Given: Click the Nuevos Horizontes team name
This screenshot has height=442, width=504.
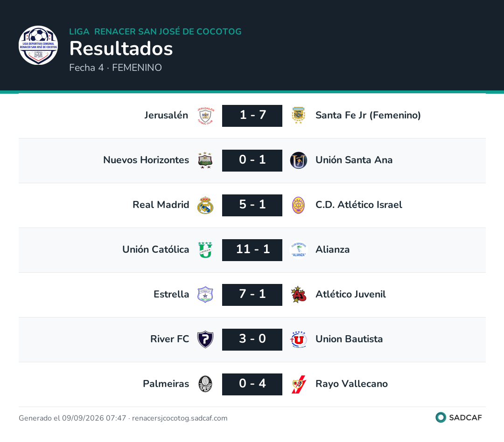Looking at the screenshot, I should click(146, 160).
